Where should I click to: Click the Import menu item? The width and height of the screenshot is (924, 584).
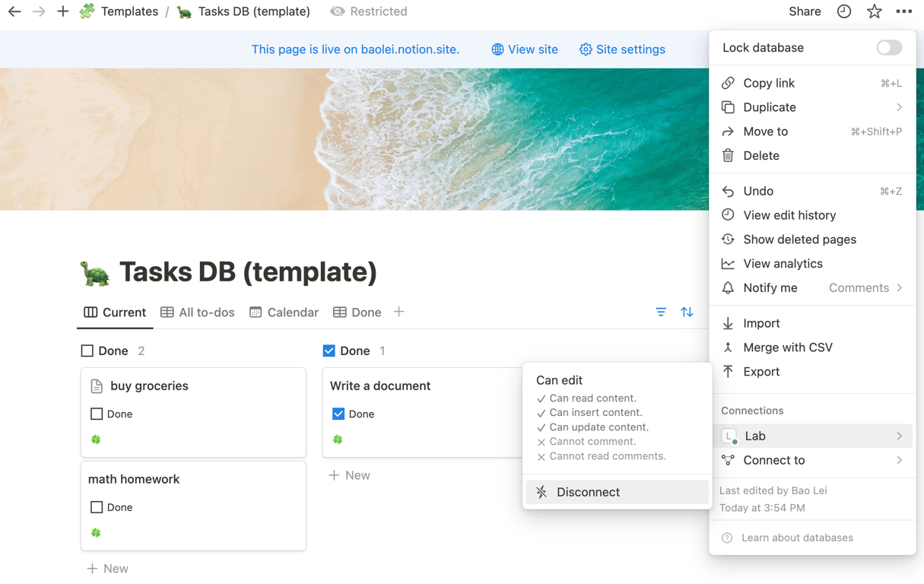(x=812, y=323)
